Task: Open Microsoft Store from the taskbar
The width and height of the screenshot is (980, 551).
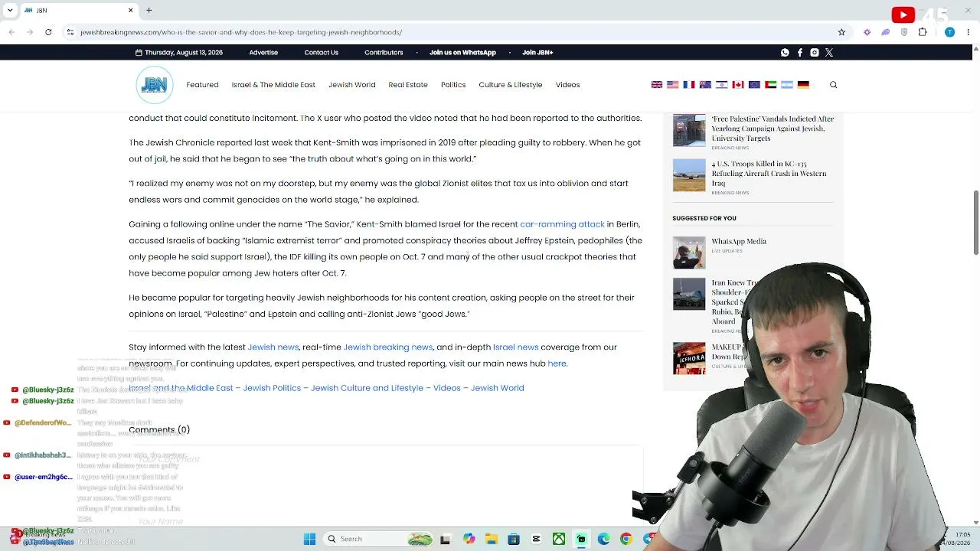Action: point(514,539)
